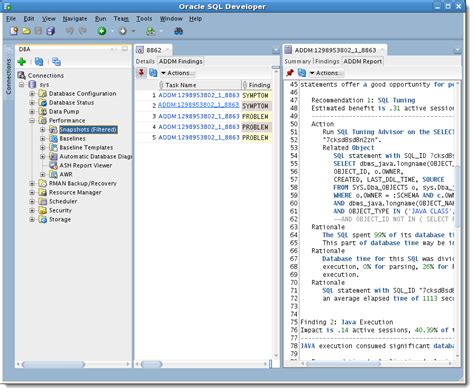Switch to the ADDM Findings tab

pyautogui.click(x=180, y=61)
